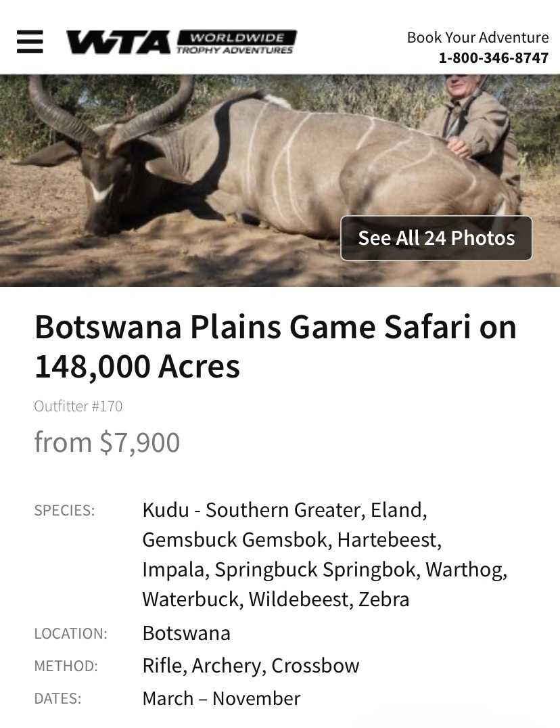Click the "from $7,900" price
560x728 pixels.
pos(107,442)
